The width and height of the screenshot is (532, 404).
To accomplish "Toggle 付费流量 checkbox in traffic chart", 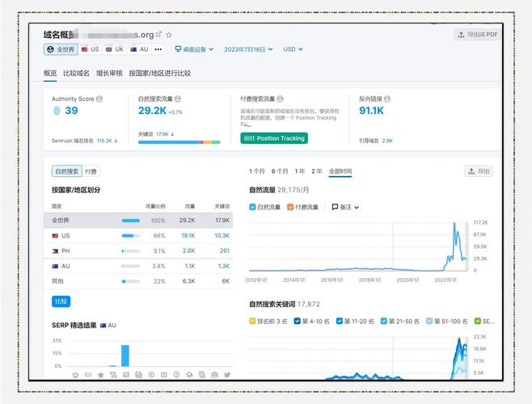I will pos(290,207).
